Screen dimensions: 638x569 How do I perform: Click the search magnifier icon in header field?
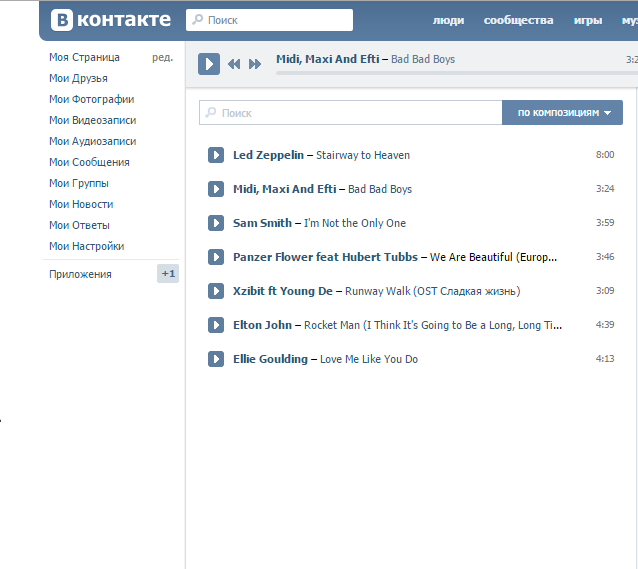198,19
